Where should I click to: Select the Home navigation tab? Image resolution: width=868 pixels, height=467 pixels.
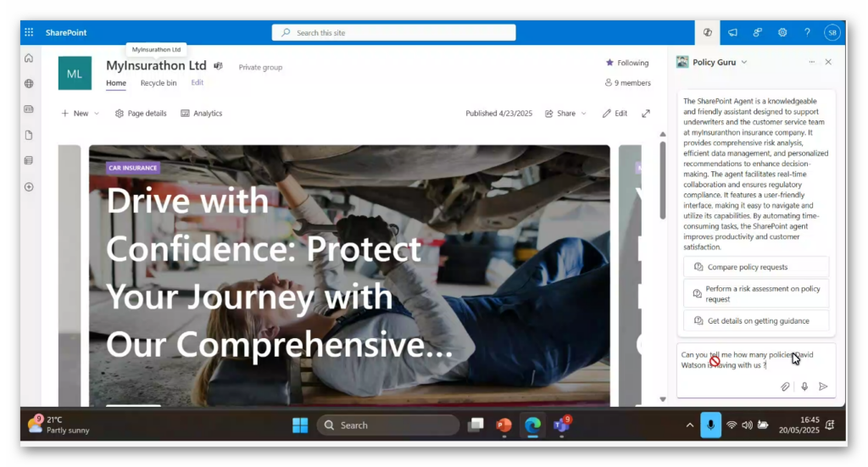click(x=116, y=83)
